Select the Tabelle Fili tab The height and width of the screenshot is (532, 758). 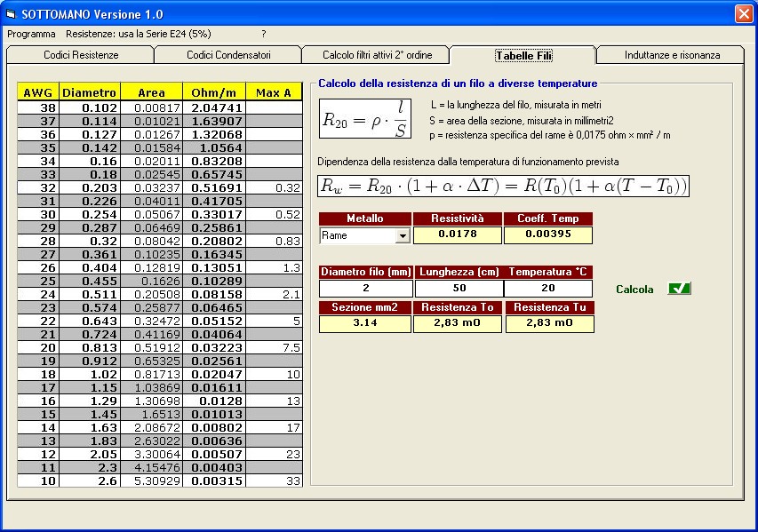point(523,55)
